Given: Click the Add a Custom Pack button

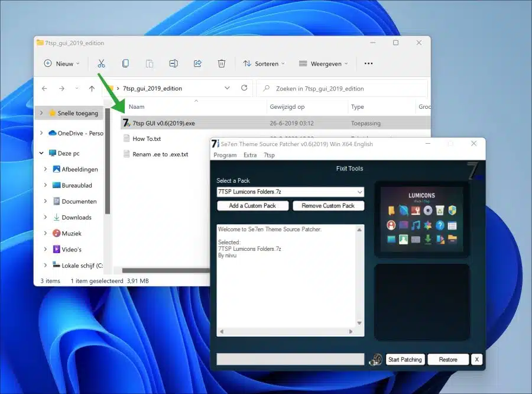Looking at the screenshot, I should (253, 205).
